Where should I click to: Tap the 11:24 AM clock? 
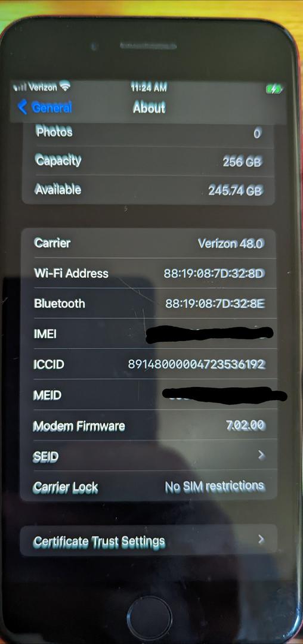pyautogui.click(x=149, y=87)
